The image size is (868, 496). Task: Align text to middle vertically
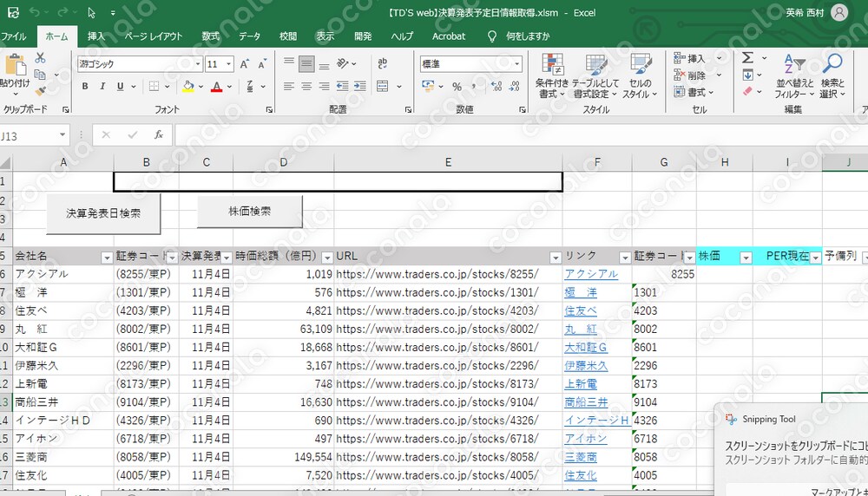pyautogui.click(x=306, y=63)
